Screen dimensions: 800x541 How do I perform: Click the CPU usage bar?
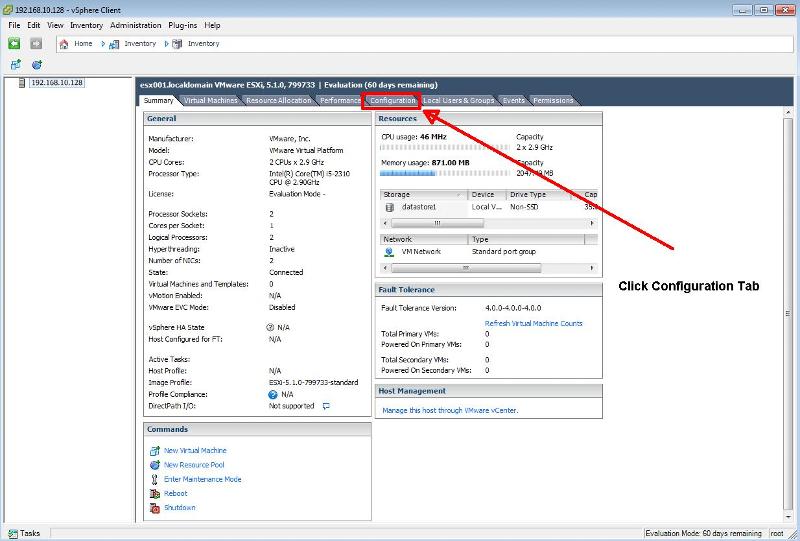445,147
